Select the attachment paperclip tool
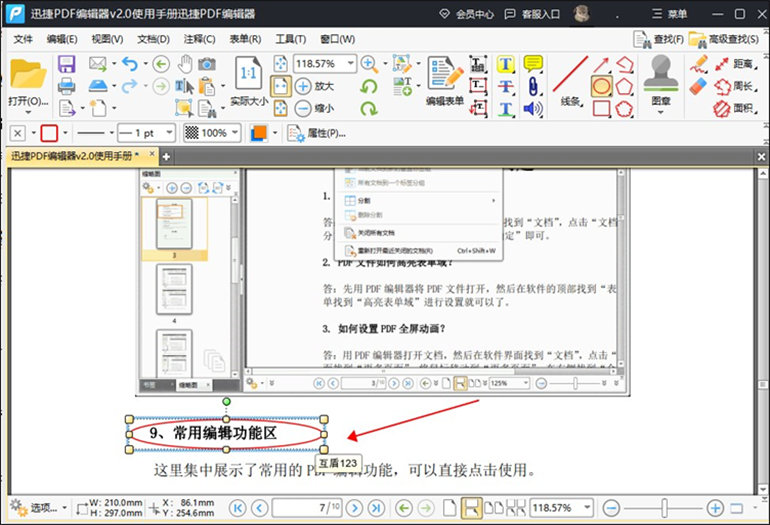The height and width of the screenshot is (525, 770). coord(533,86)
